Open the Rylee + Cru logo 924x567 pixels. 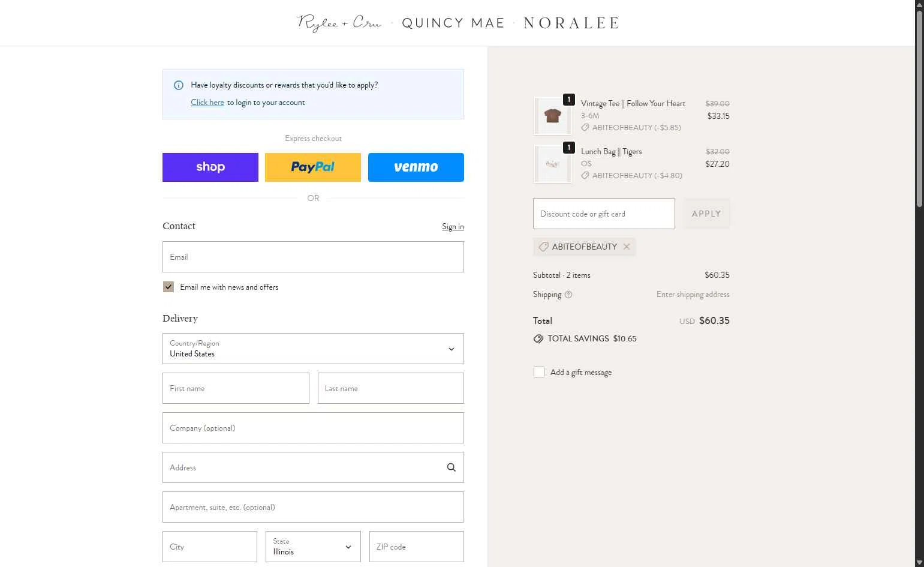click(x=339, y=23)
